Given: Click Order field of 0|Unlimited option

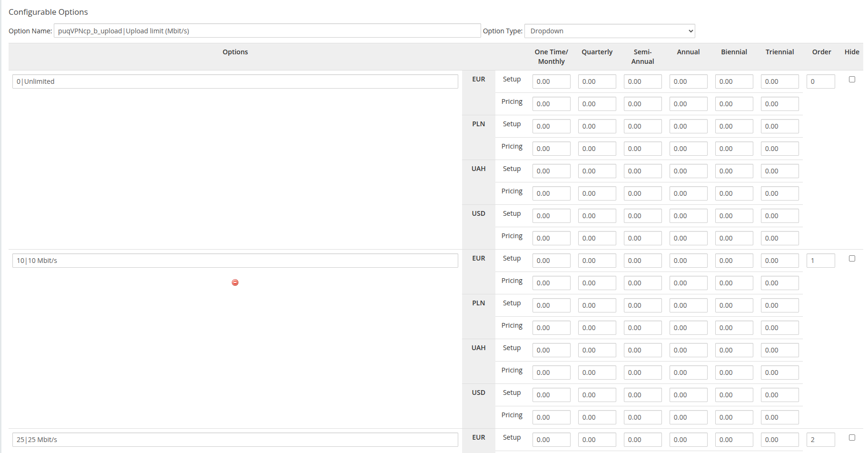Looking at the screenshot, I should (821, 81).
